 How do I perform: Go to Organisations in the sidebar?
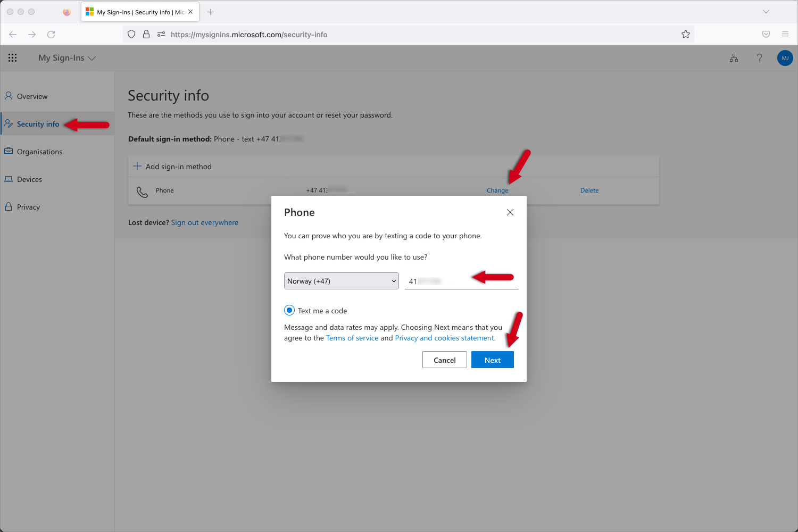pyautogui.click(x=39, y=152)
